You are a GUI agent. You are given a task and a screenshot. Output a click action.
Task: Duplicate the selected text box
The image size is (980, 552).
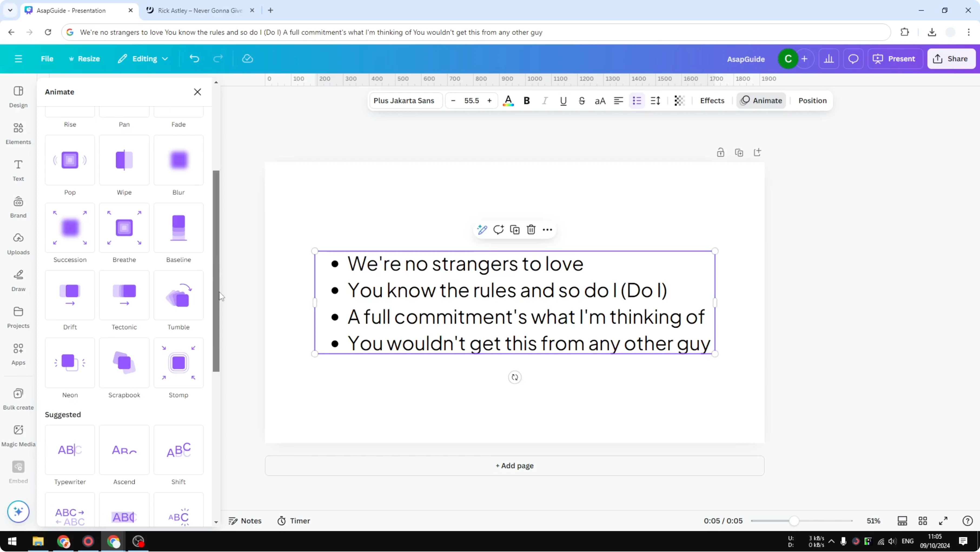tap(515, 230)
